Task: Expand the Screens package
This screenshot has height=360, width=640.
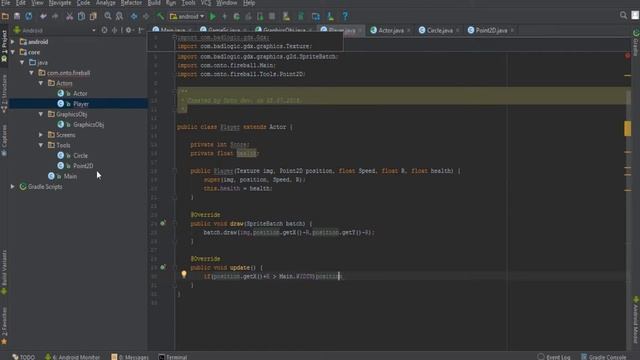Action: point(41,135)
